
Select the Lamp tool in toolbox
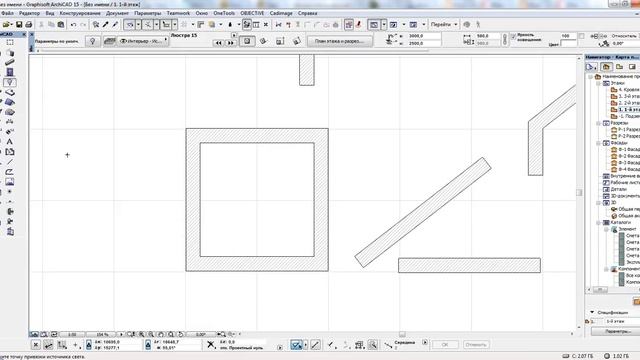(9, 82)
